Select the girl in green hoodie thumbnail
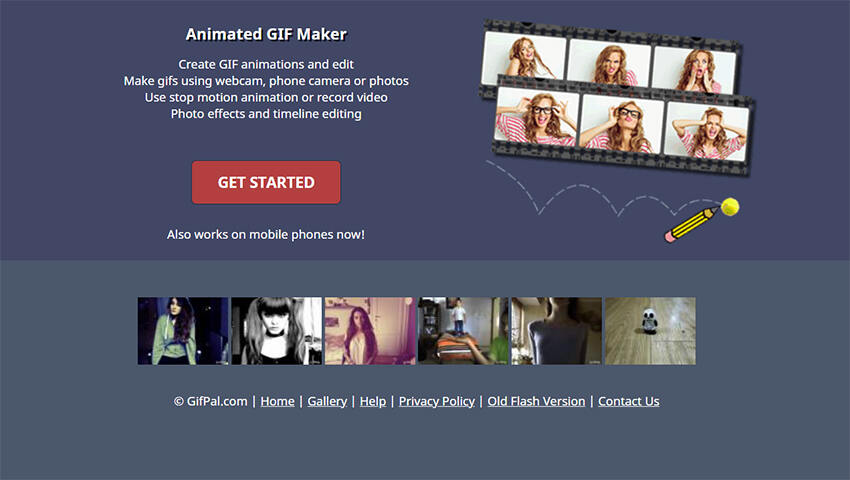Image resolution: width=850 pixels, height=480 pixels. [183, 331]
